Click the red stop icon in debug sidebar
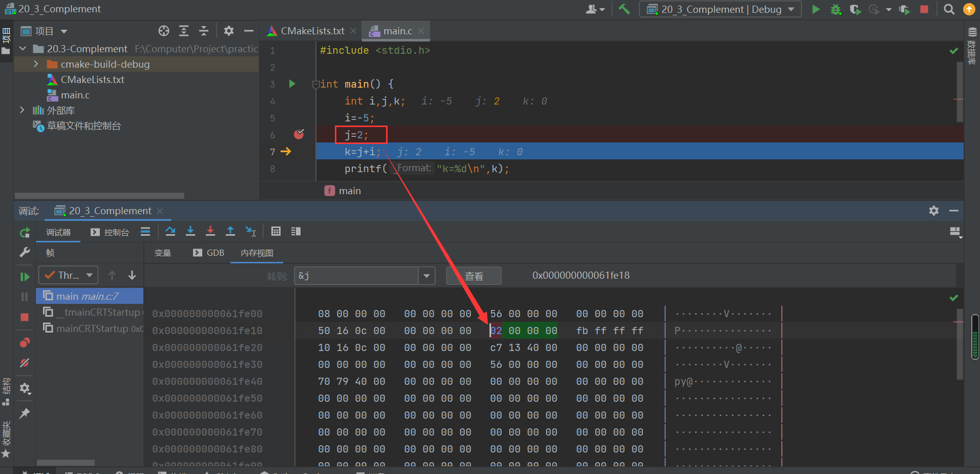This screenshot has height=474, width=980. (x=25, y=317)
